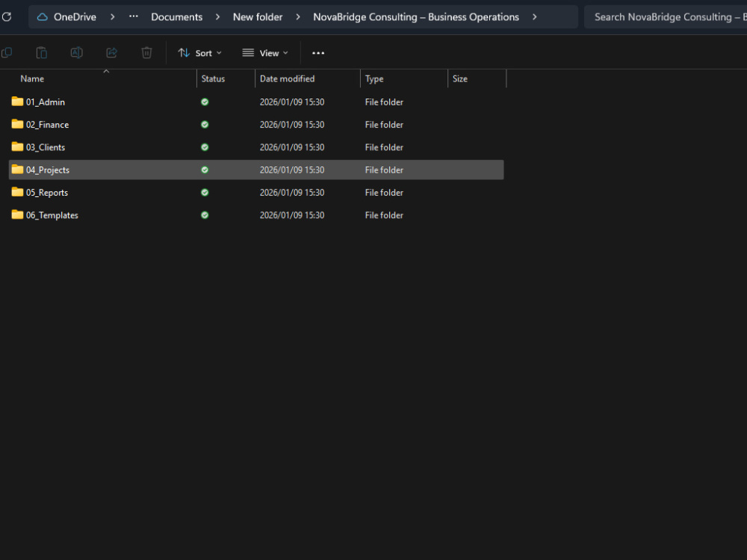The image size is (747, 560).
Task: Sort by the Name column header
Action: [x=32, y=79]
